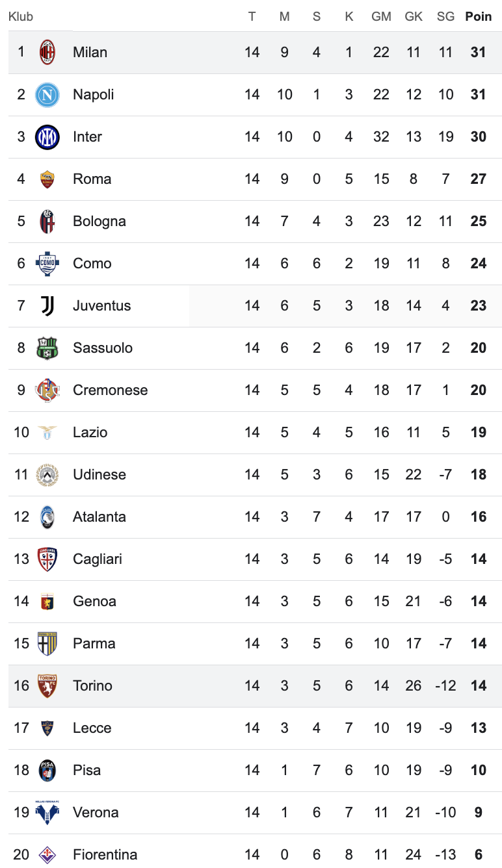Click the Sassuolo club badge
This screenshot has height=868, width=502.
[x=47, y=348]
